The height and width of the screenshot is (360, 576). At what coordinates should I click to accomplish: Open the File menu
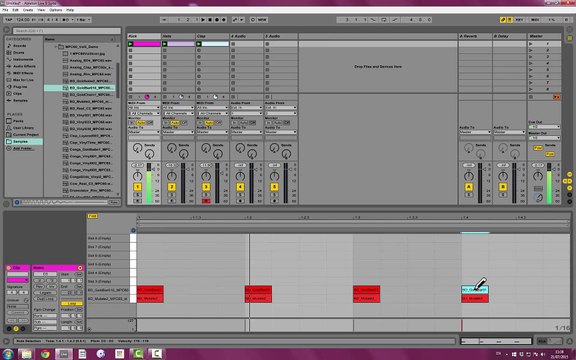6,10
